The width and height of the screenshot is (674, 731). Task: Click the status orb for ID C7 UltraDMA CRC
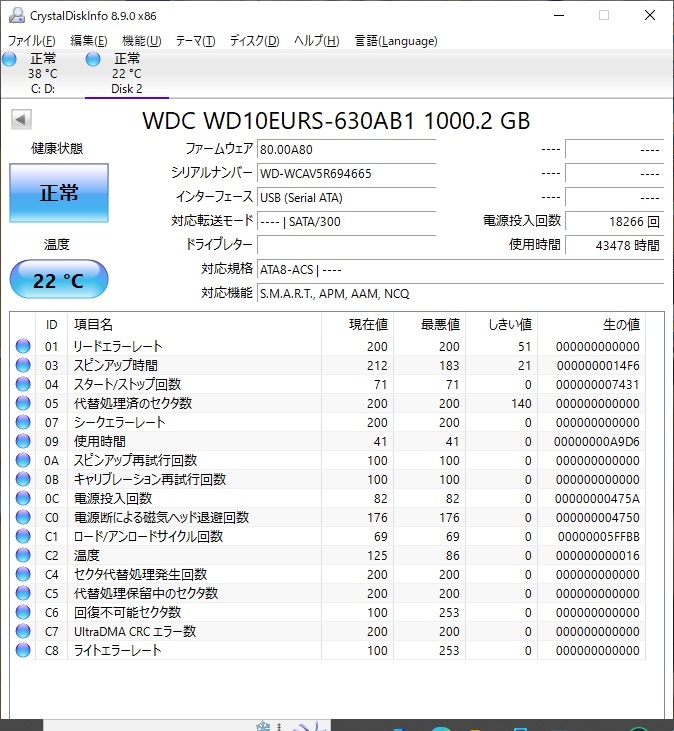click(x=23, y=631)
